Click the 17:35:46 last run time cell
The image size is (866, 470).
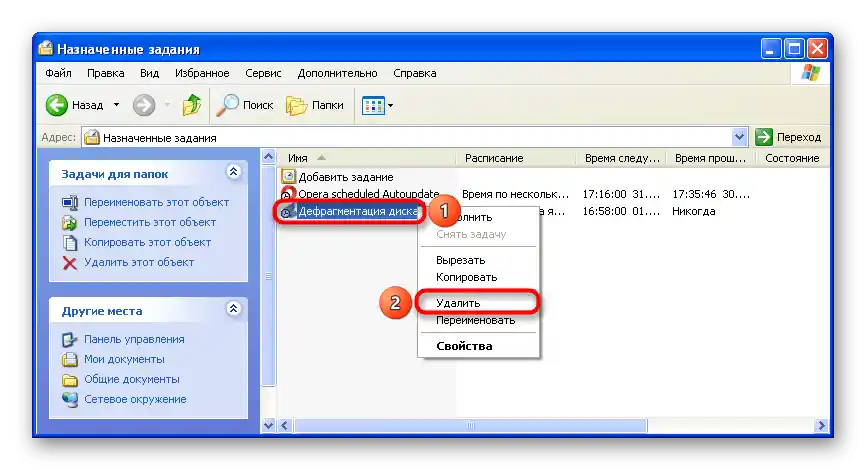(x=711, y=194)
